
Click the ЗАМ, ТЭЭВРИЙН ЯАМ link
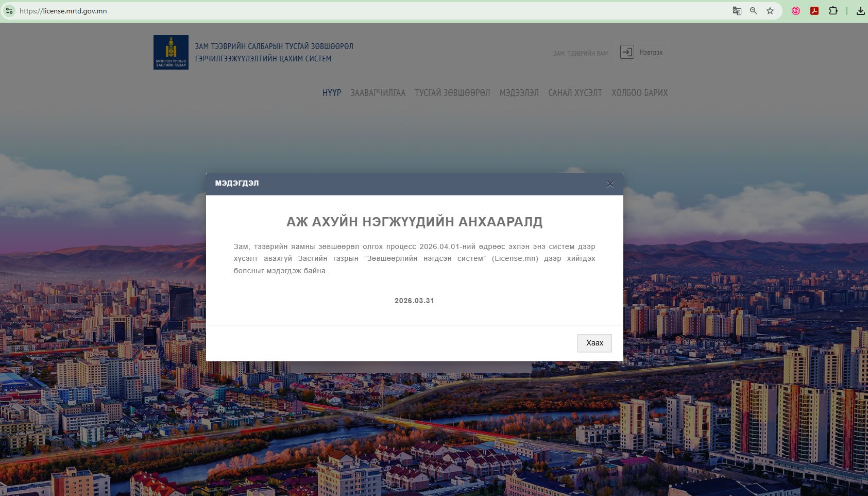[580, 54]
